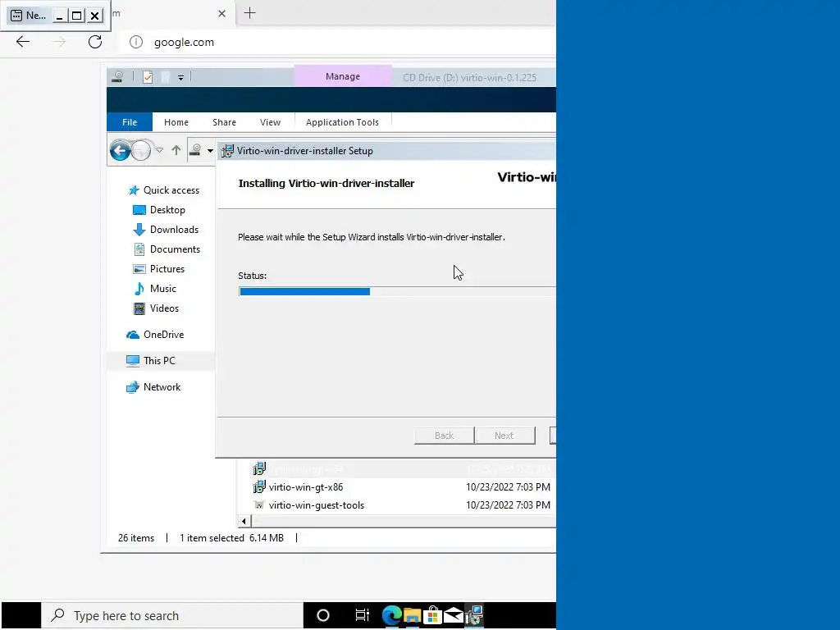Open the recent locations dropdown arrow
The image size is (840, 630).
[x=159, y=151]
